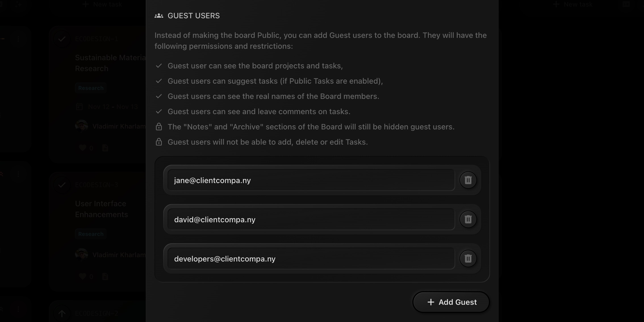Click the jane@clientcompa.ny email field
644x322 pixels.
pyautogui.click(x=311, y=180)
